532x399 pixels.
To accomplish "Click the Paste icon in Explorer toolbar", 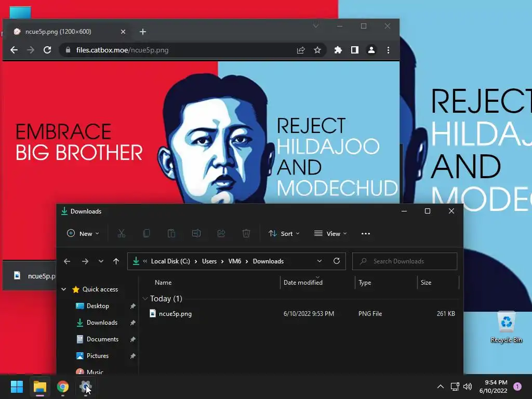I will [x=171, y=233].
